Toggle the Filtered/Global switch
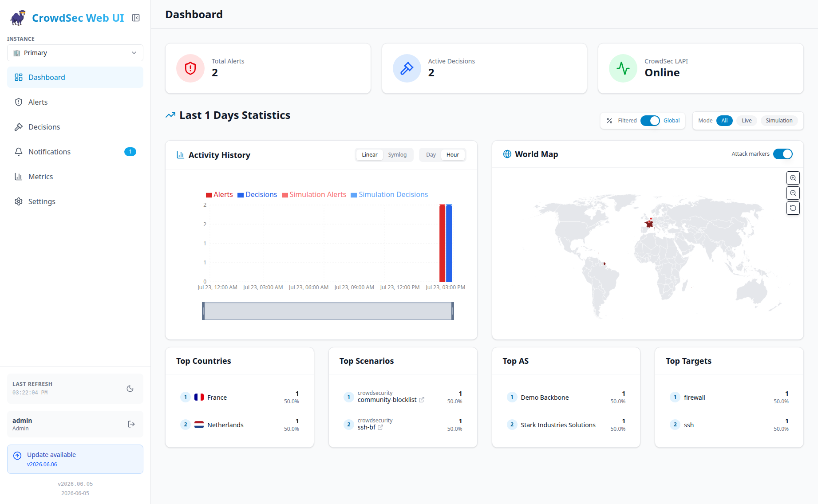The width and height of the screenshot is (818, 504). point(650,121)
